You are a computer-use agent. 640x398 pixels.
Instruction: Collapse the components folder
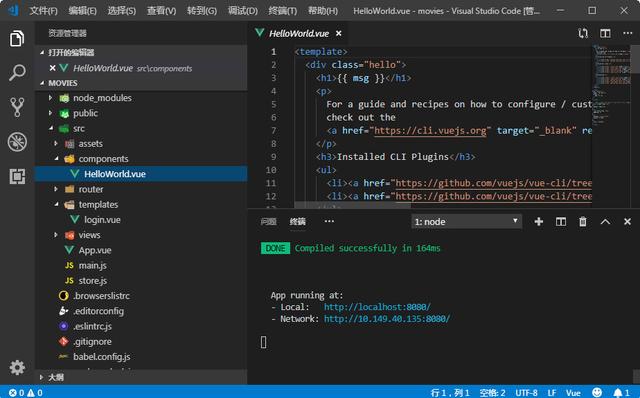click(x=56, y=158)
